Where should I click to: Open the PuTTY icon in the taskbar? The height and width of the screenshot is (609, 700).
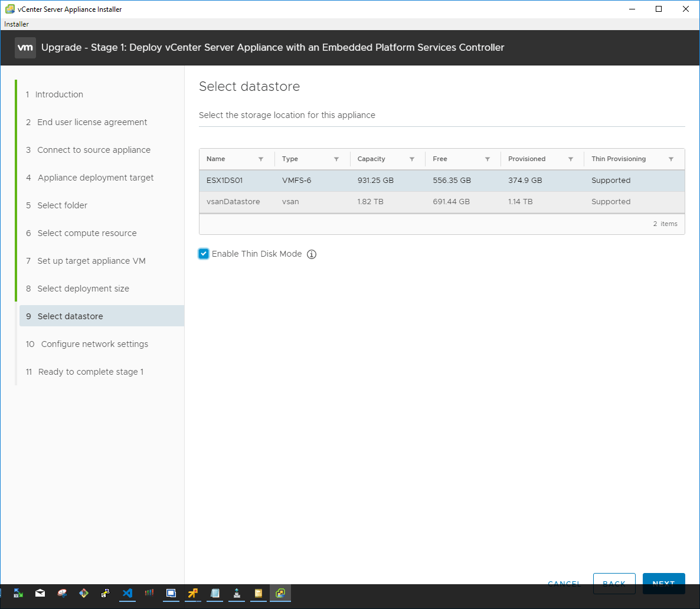pyautogui.click(x=106, y=593)
